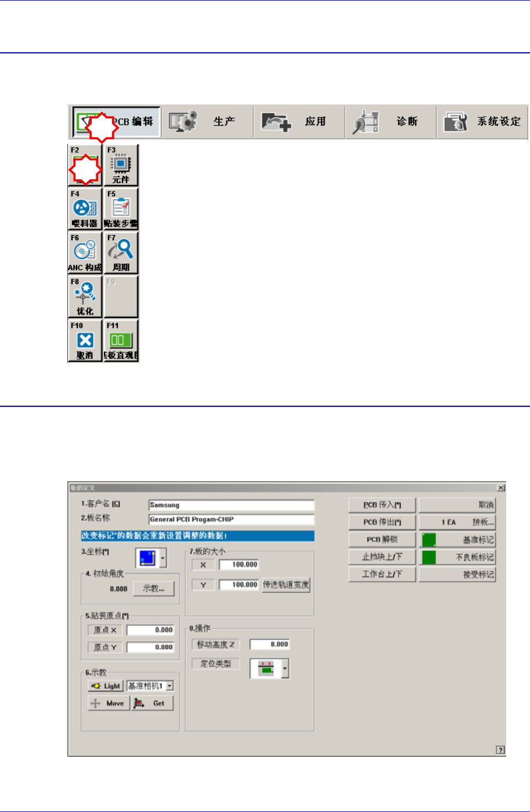Click the PCB 传入 load button
The width and height of the screenshot is (530, 812).
coord(382,506)
